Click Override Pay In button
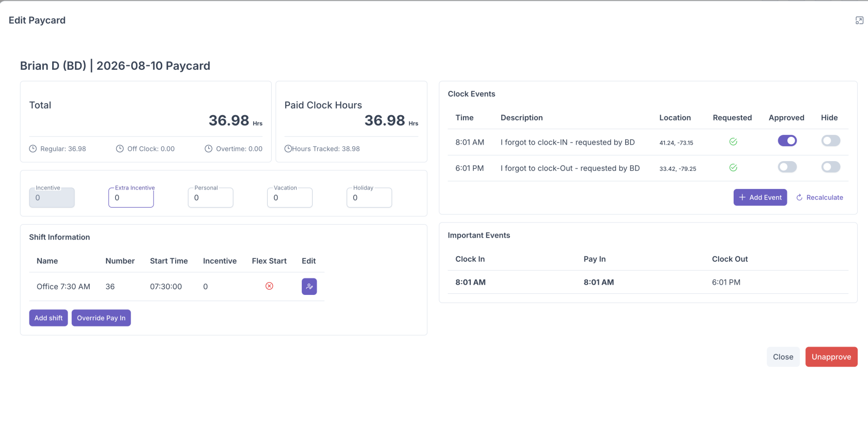Image resolution: width=868 pixels, height=439 pixels. click(x=101, y=318)
